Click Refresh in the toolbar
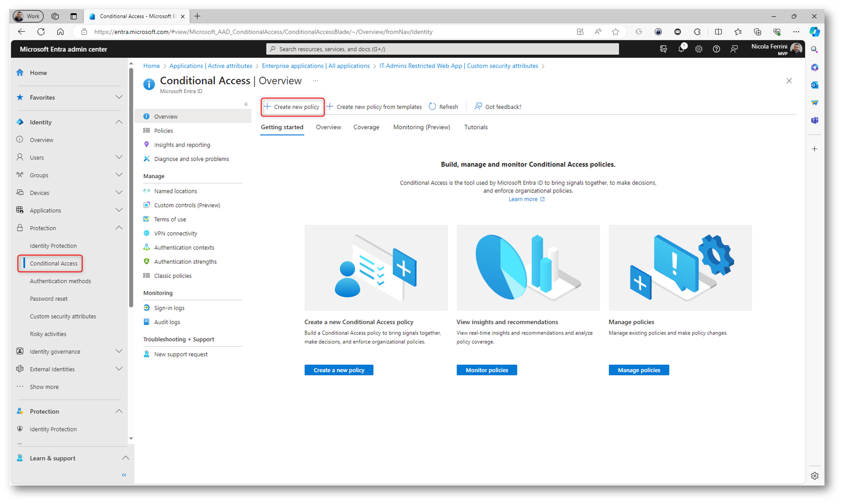The image size is (843, 504). 443,107
